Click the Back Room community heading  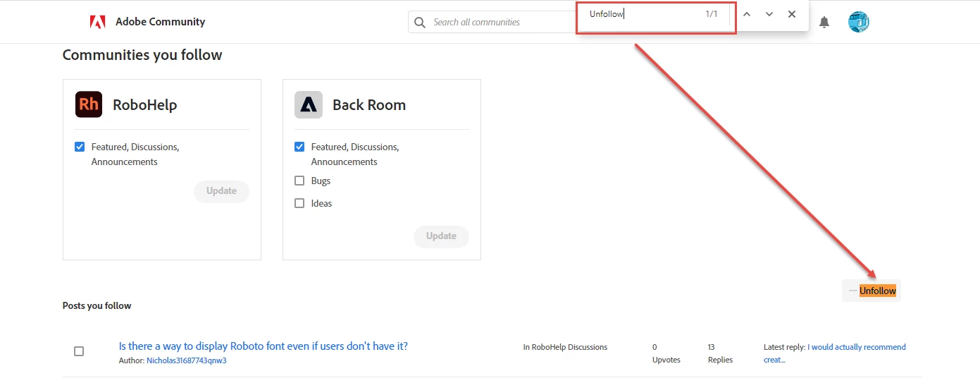(369, 105)
